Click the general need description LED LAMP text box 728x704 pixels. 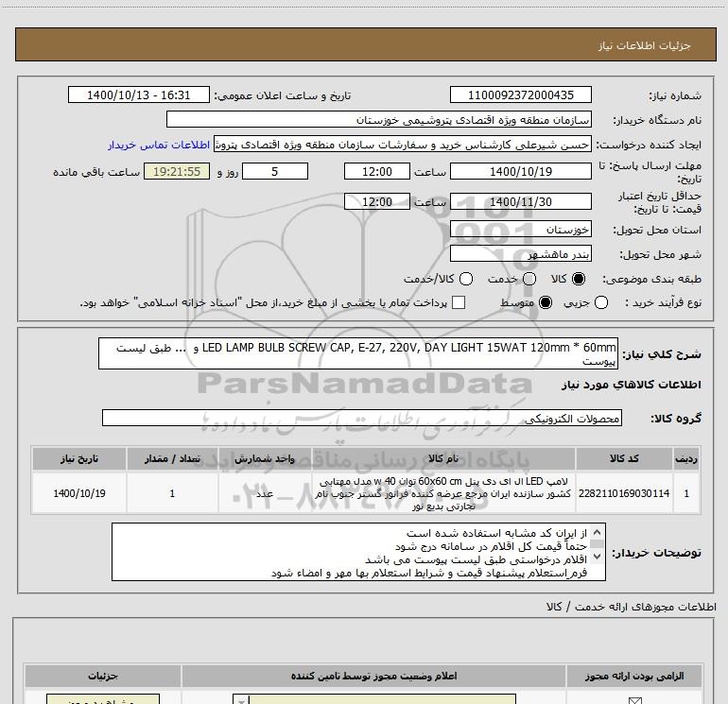(x=358, y=353)
